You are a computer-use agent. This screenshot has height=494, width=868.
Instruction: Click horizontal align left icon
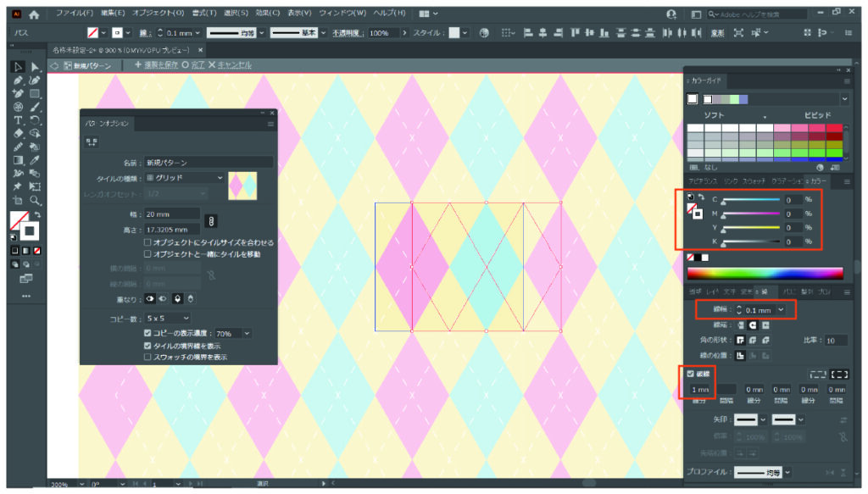coord(527,33)
